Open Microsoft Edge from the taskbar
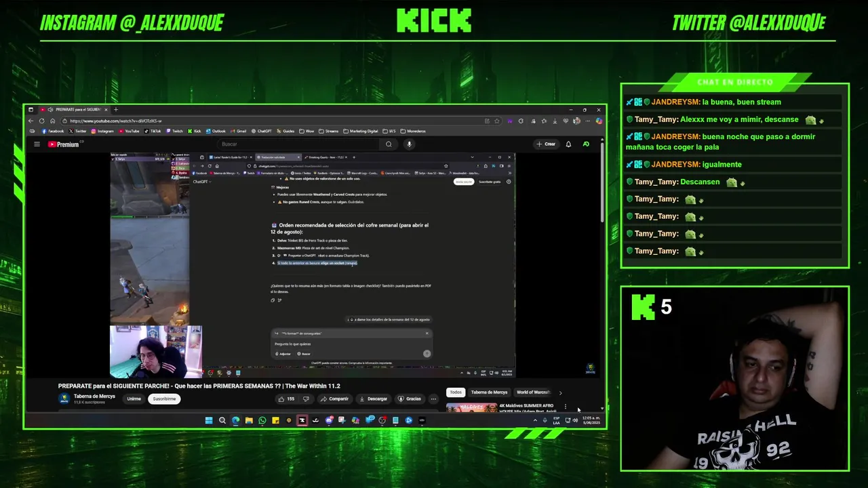This screenshot has width=868, height=488. pos(235,420)
